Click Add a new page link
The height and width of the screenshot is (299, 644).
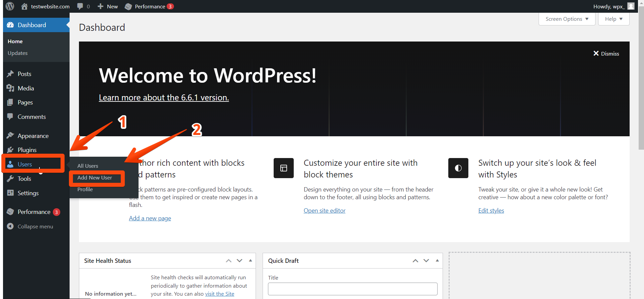150,218
